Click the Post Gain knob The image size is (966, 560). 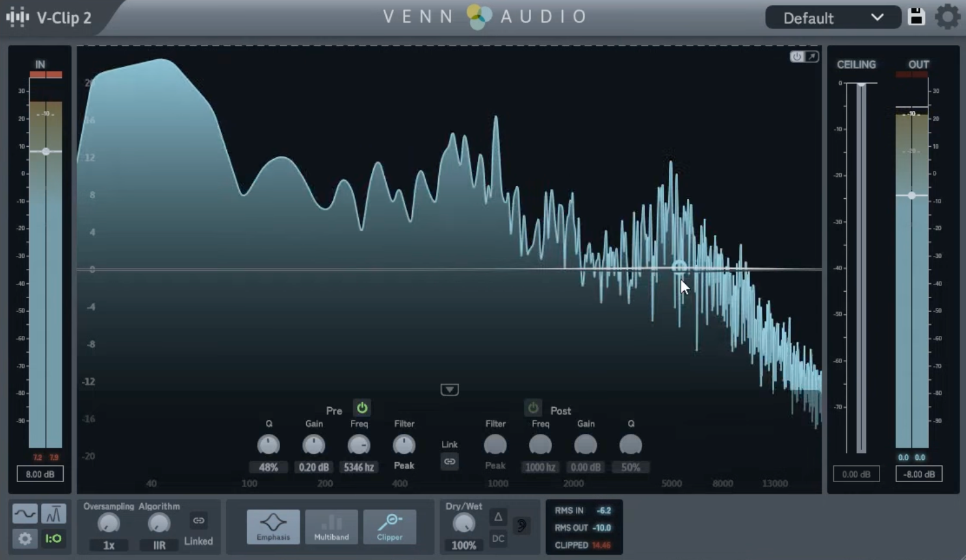[586, 445]
